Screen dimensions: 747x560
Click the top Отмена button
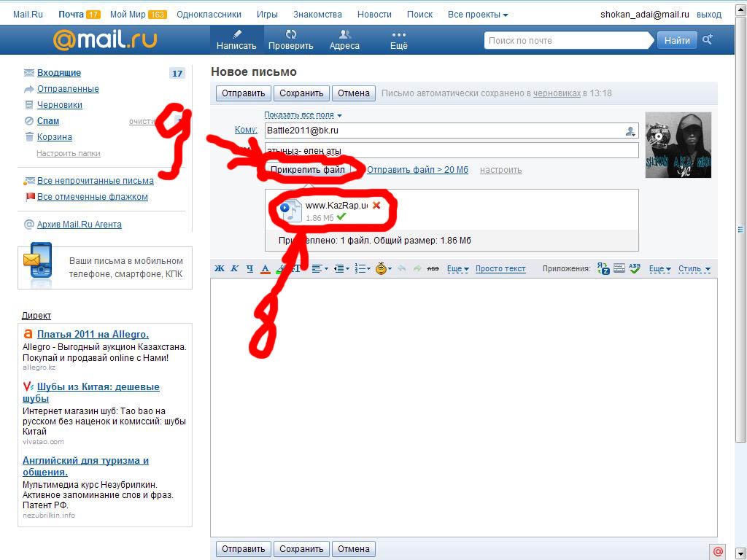pos(354,93)
